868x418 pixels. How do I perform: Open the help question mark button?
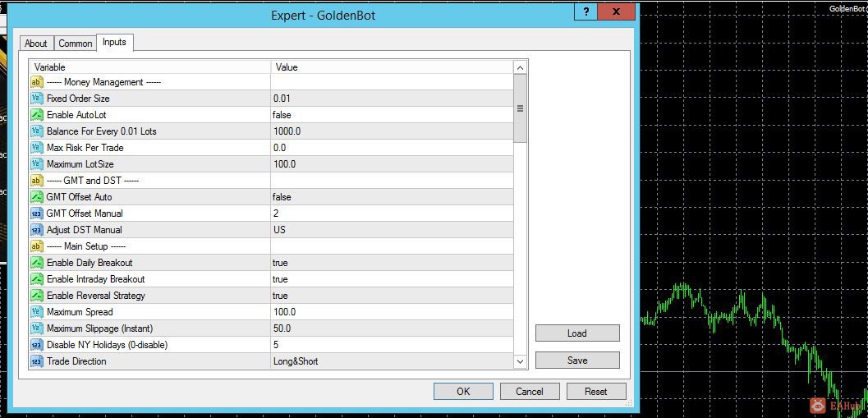[586, 12]
